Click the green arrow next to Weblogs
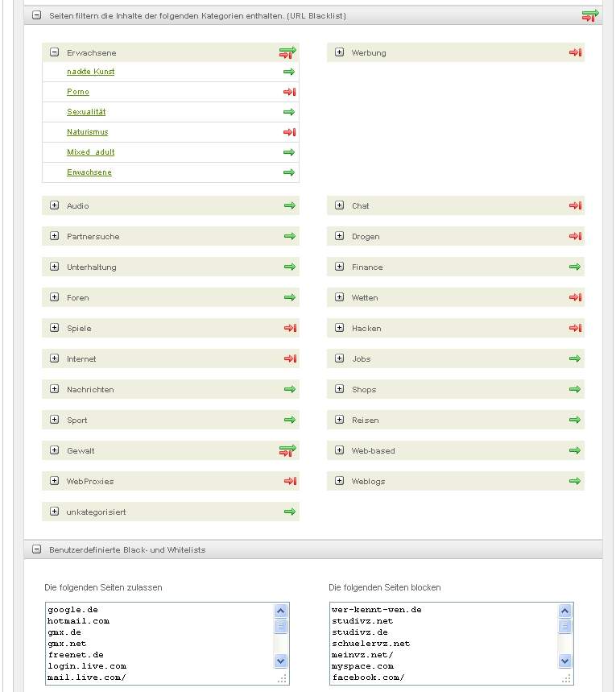616x692 pixels. (575, 481)
